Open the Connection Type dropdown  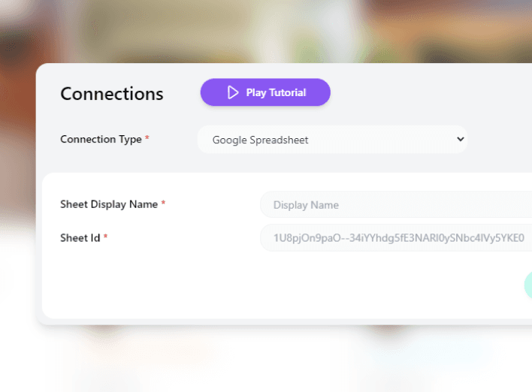[x=332, y=140]
